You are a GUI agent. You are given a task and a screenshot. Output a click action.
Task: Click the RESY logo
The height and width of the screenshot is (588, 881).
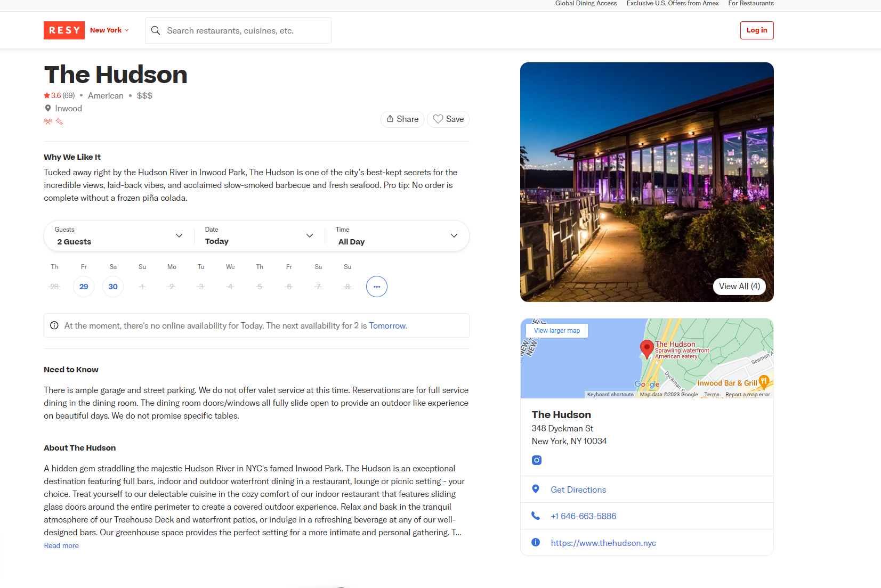point(64,30)
